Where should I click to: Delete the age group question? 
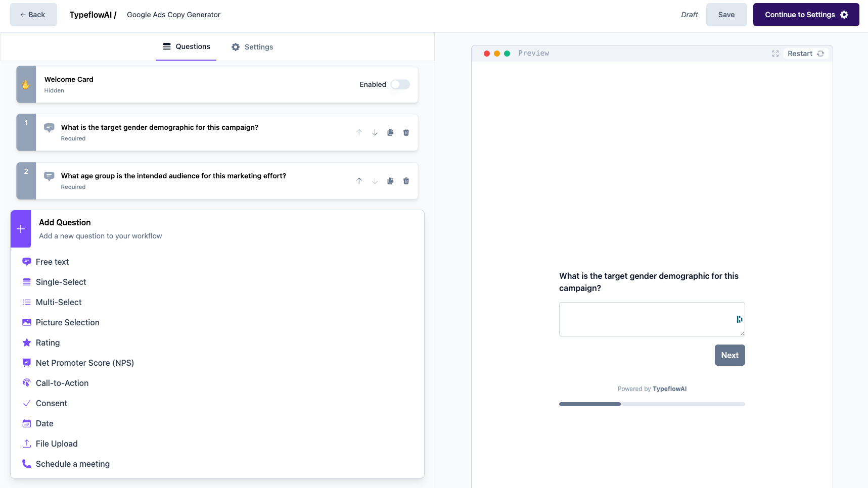pyautogui.click(x=406, y=181)
